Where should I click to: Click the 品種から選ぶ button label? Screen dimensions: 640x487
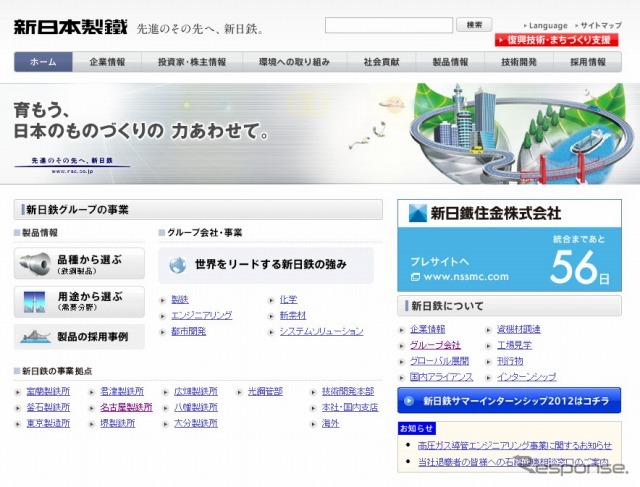[x=89, y=260]
